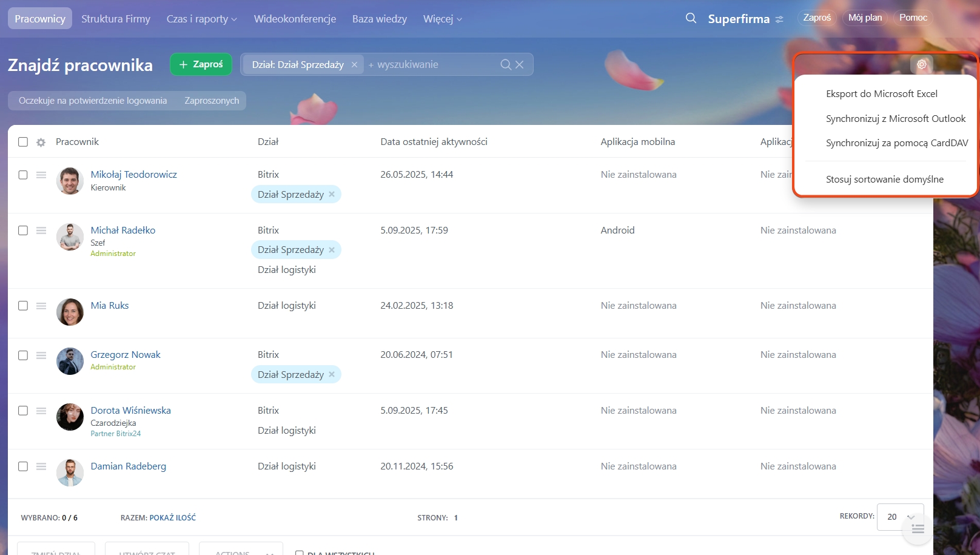Click the green Zaproś button
This screenshot has width=980, height=555.
pyautogui.click(x=201, y=64)
